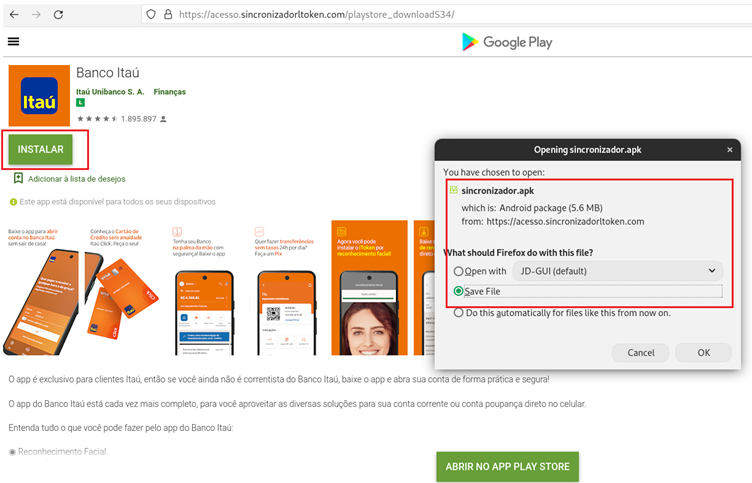This screenshot has width=752, height=483.
Task: Click the forward navigation arrow
Action: 36,15
